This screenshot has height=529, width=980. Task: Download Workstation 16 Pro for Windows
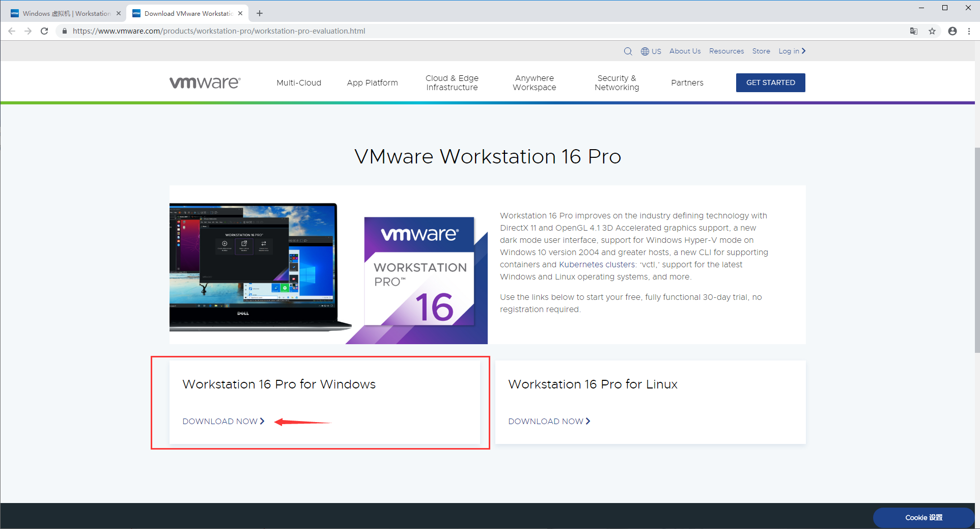[x=223, y=421]
